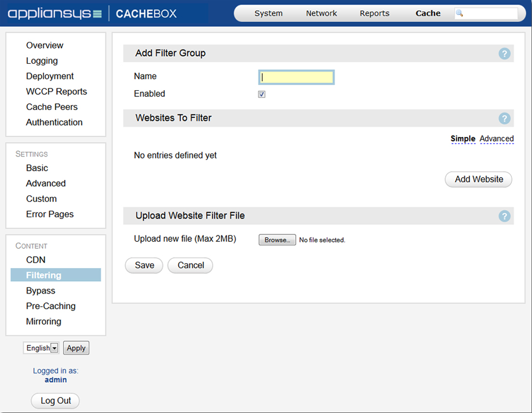The image size is (532, 413).
Task: Click 'No entries defined yet' text
Action: [x=175, y=155]
